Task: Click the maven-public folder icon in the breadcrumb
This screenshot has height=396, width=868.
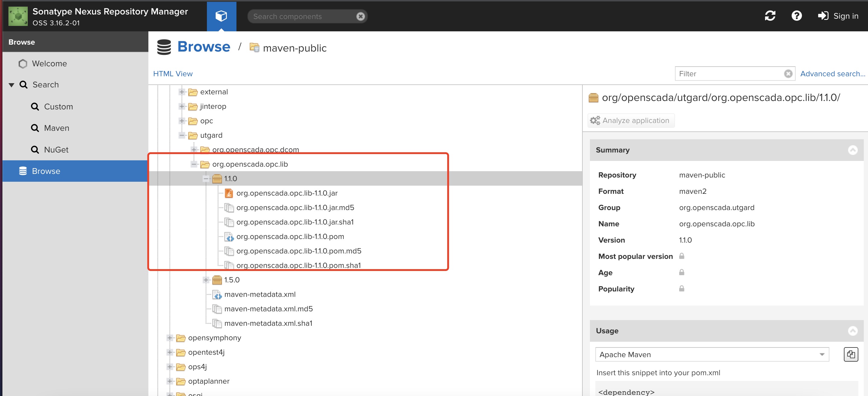Action: pyautogui.click(x=255, y=48)
